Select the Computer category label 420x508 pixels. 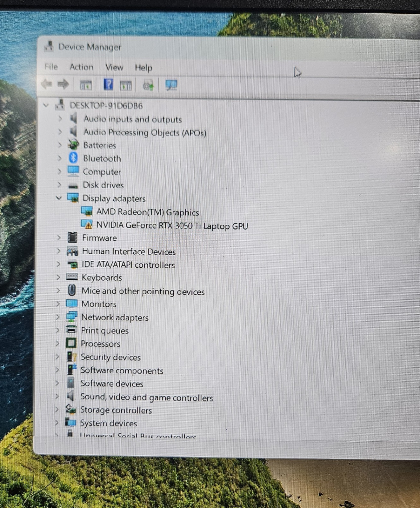[x=102, y=172]
